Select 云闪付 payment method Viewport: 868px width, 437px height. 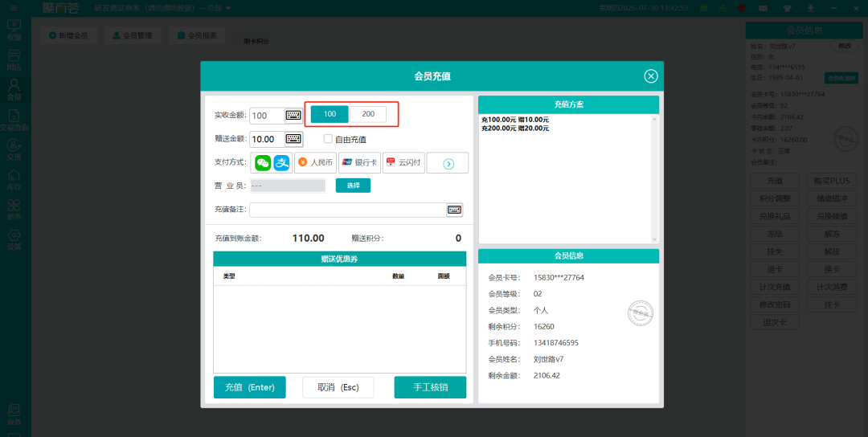click(x=403, y=162)
